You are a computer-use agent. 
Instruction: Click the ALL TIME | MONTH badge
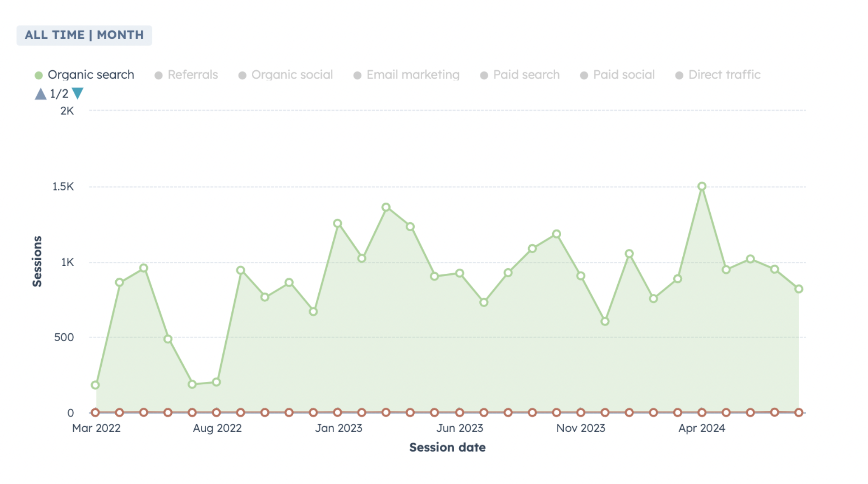[84, 35]
